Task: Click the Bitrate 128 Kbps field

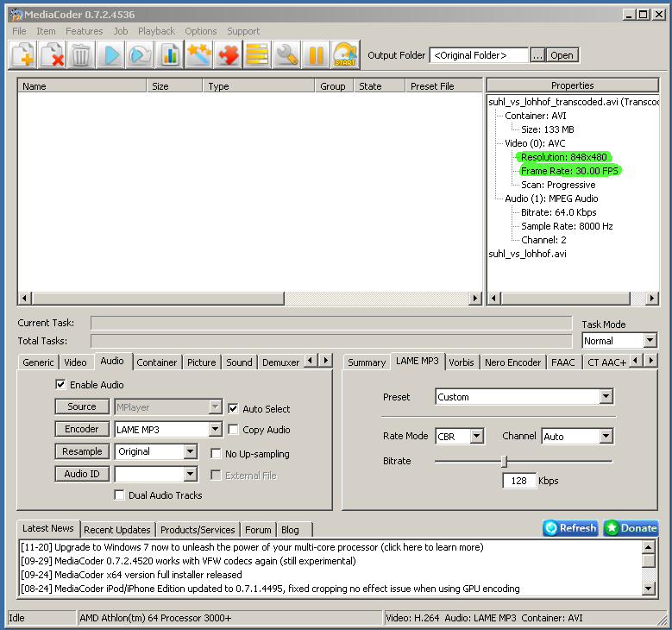Action: click(x=519, y=481)
